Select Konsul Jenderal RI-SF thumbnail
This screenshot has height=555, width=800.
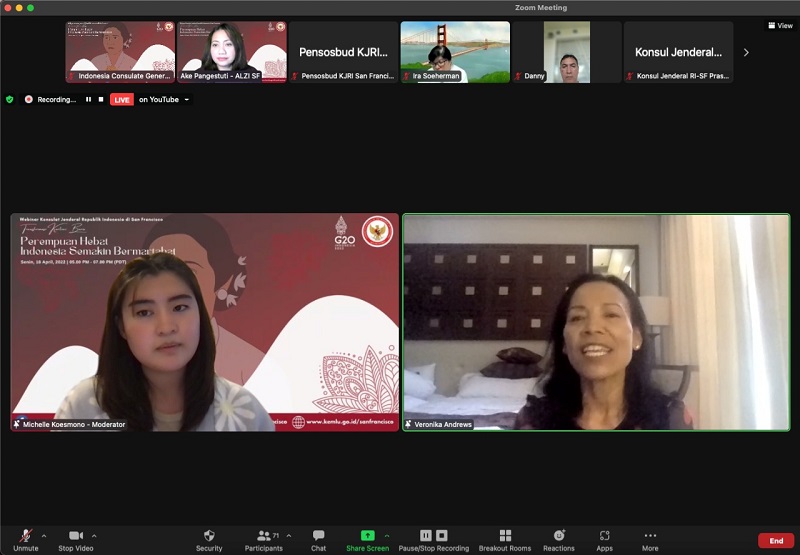(679, 52)
